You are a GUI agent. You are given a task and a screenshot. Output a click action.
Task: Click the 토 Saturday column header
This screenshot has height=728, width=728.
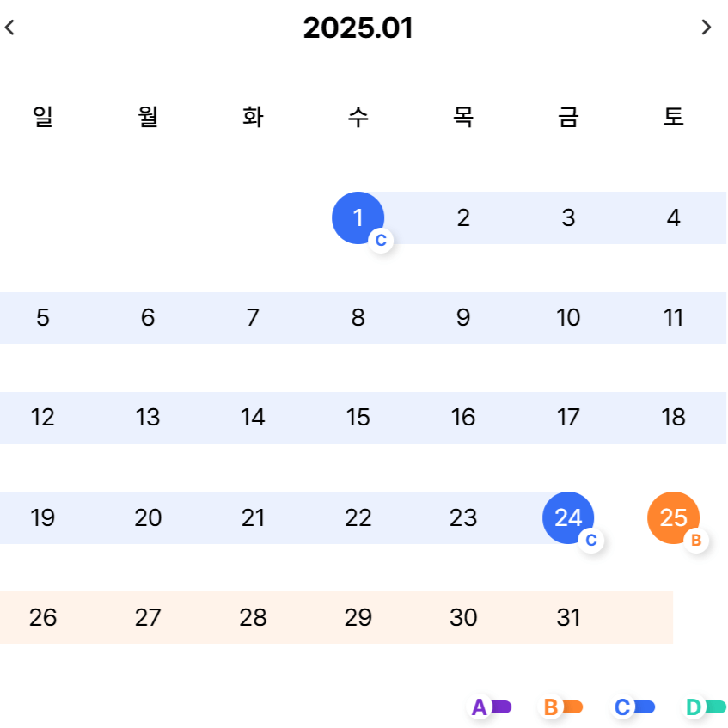(x=674, y=117)
